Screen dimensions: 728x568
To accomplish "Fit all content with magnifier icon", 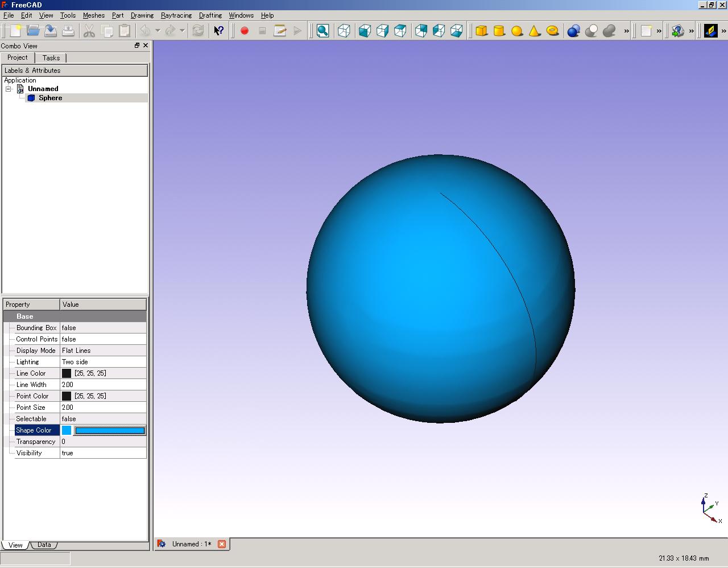I will pos(322,31).
